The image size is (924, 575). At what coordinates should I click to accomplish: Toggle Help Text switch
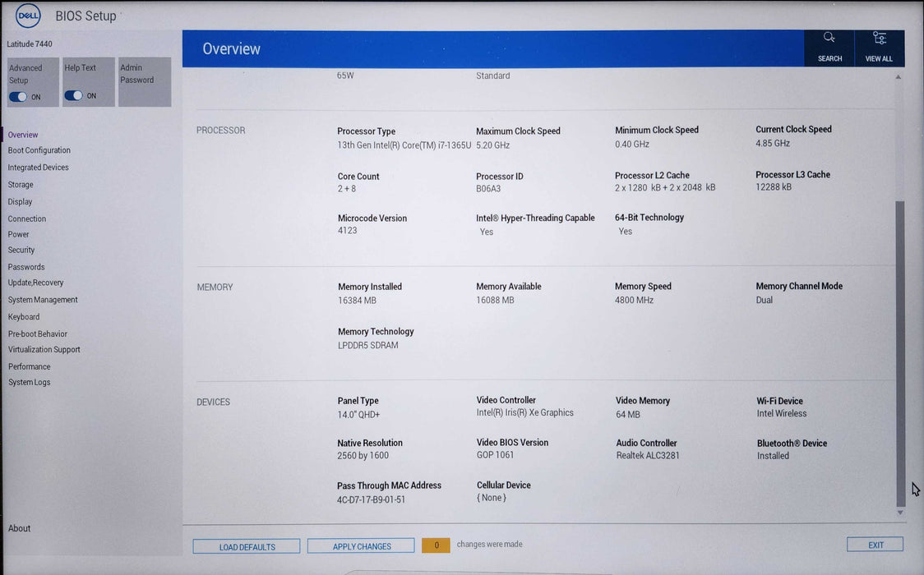[74, 95]
